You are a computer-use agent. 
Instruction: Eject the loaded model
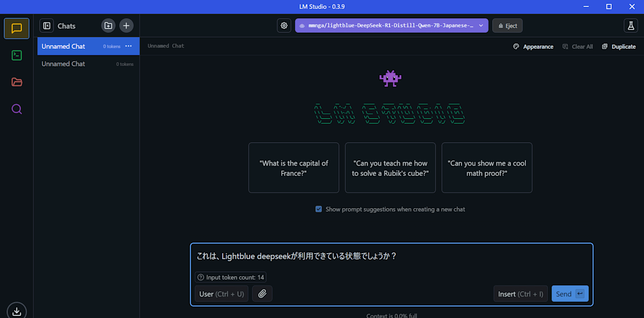point(507,25)
